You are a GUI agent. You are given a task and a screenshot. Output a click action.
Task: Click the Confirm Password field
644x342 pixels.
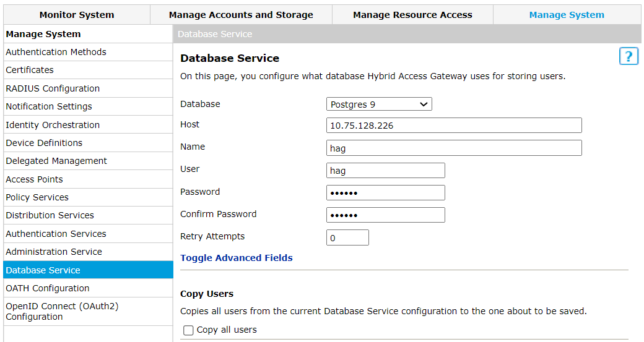[x=385, y=215]
